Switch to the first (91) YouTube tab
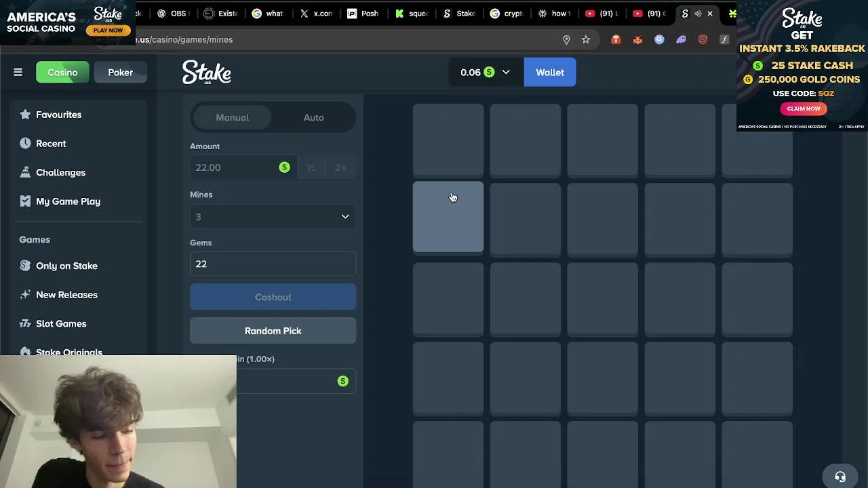This screenshot has width=868, height=488. point(601,14)
